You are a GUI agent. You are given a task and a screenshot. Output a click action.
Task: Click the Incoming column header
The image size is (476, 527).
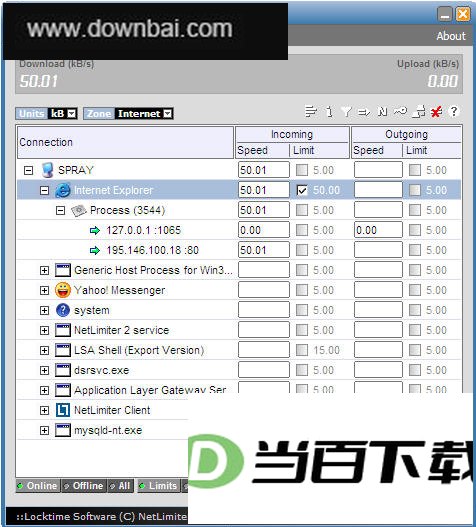292,134
